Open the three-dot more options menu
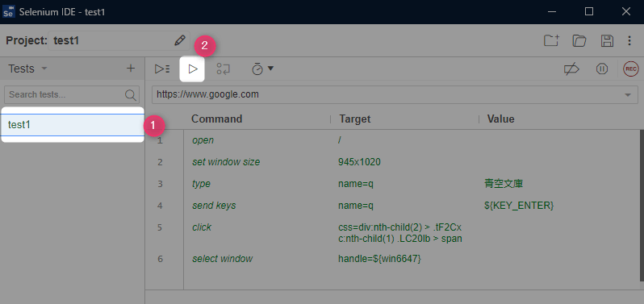Screen dimensions: 644x304 (629, 40)
